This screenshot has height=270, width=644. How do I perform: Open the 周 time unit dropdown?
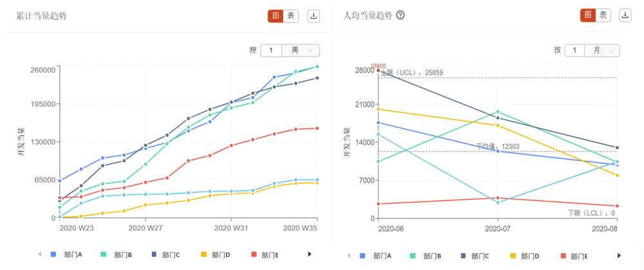click(301, 50)
